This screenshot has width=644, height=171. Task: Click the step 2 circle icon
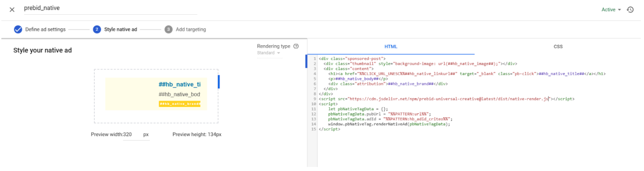(x=97, y=30)
